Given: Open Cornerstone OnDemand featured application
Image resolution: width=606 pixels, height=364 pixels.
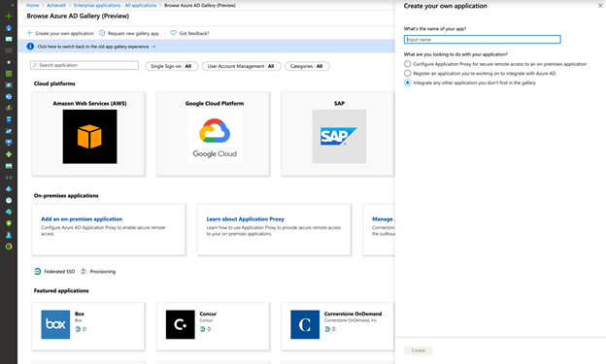Looking at the screenshot, I should coord(338,326).
